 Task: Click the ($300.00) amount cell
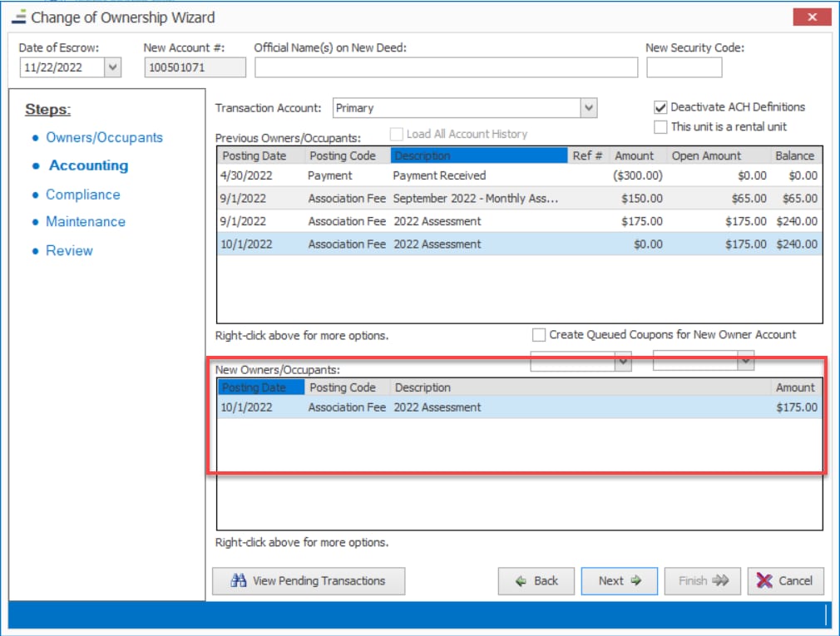tap(638, 175)
